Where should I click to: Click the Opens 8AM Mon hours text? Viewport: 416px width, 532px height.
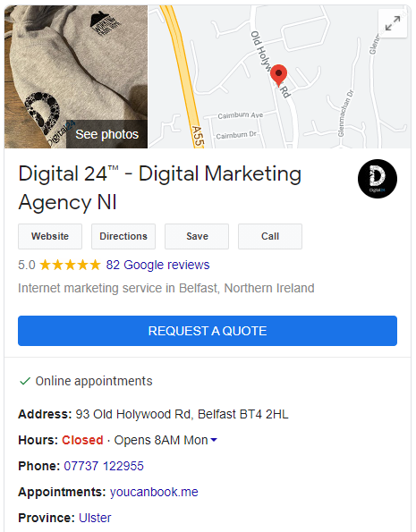pos(161,441)
